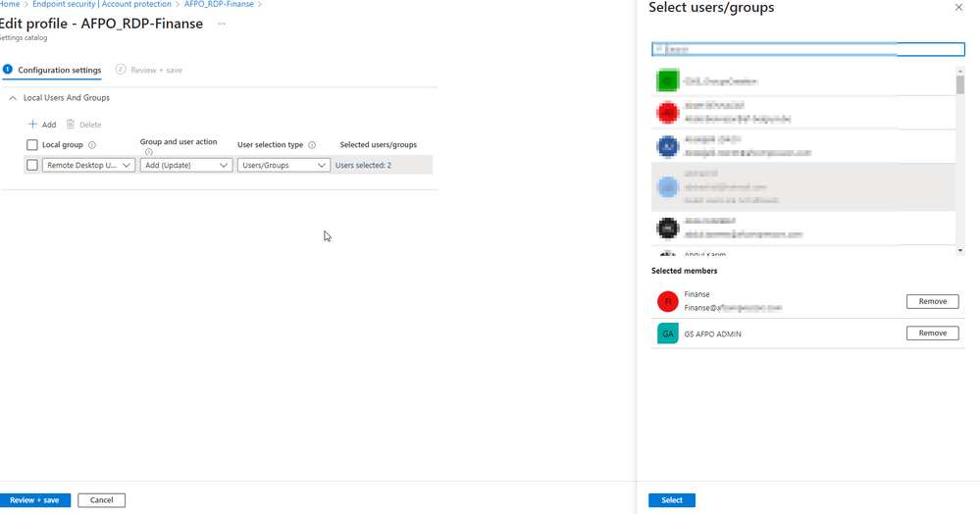Click the Review + save button
980x514 pixels.
[35, 500]
